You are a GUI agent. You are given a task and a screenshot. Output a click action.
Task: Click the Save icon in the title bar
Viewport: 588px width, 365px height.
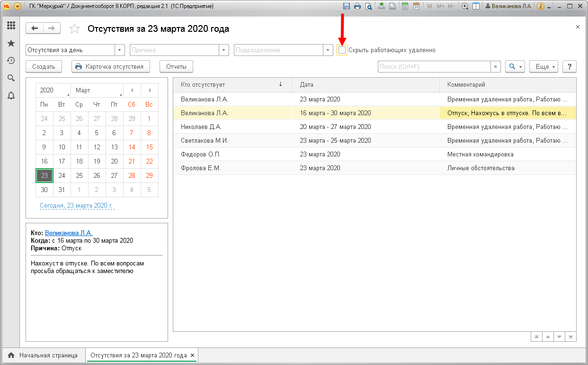[x=346, y=6]
